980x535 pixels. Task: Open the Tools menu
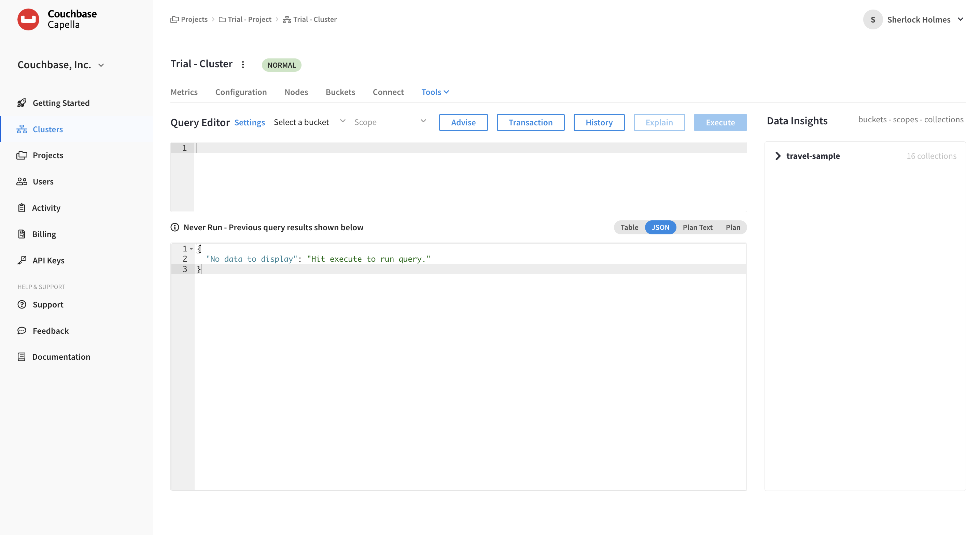pos(434,92)
